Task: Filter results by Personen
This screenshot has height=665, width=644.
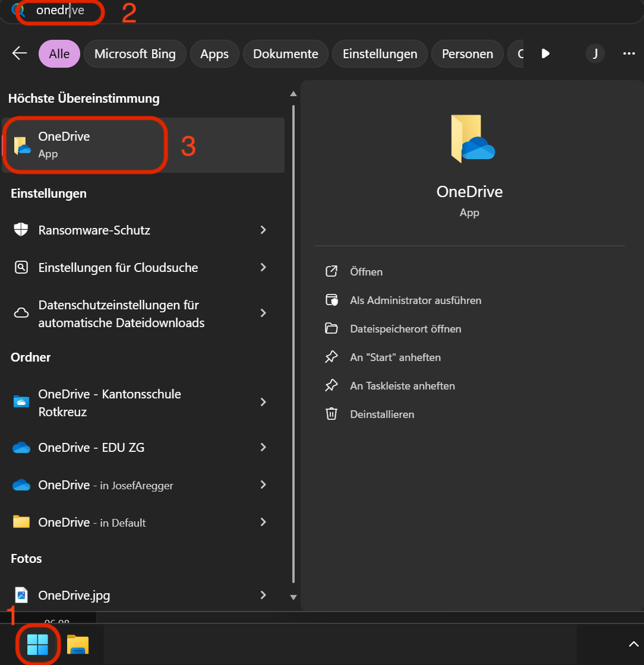Action: (x=467, y=54)
